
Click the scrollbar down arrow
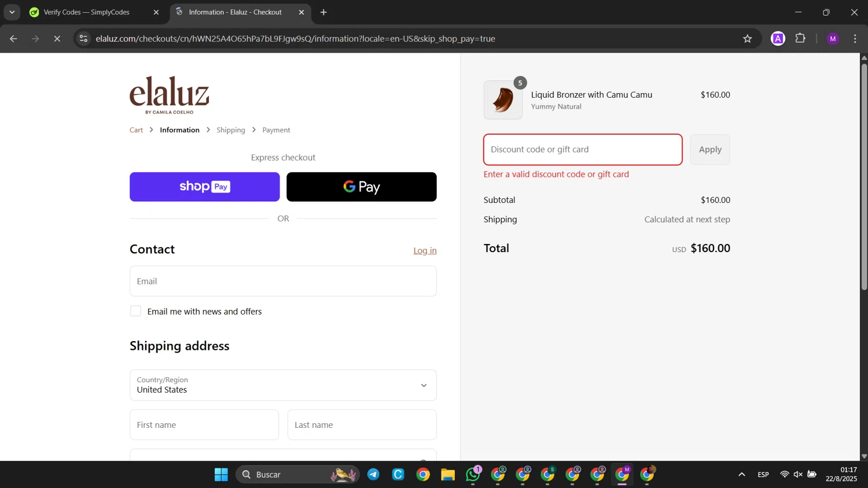tap(864, 456)
